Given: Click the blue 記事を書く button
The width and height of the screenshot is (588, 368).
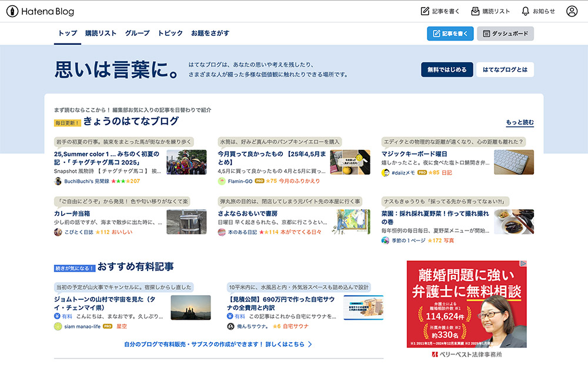Looking at the screenshot, I should point(450,34).
